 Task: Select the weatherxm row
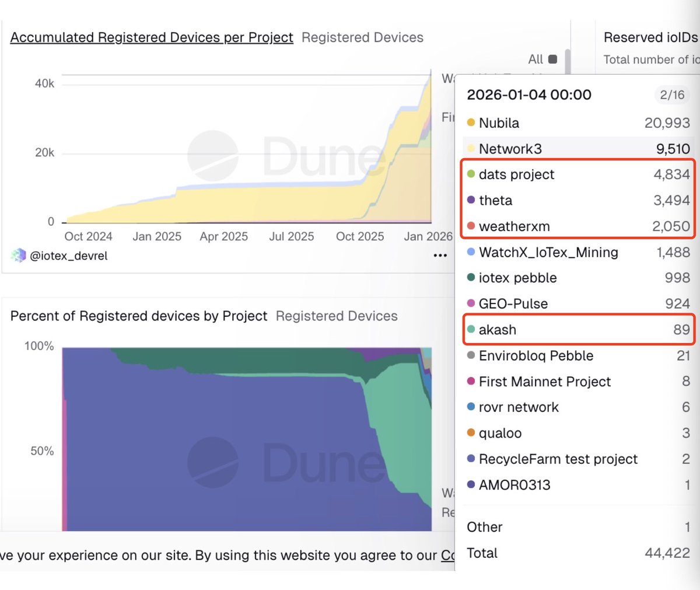pos(578,226)
